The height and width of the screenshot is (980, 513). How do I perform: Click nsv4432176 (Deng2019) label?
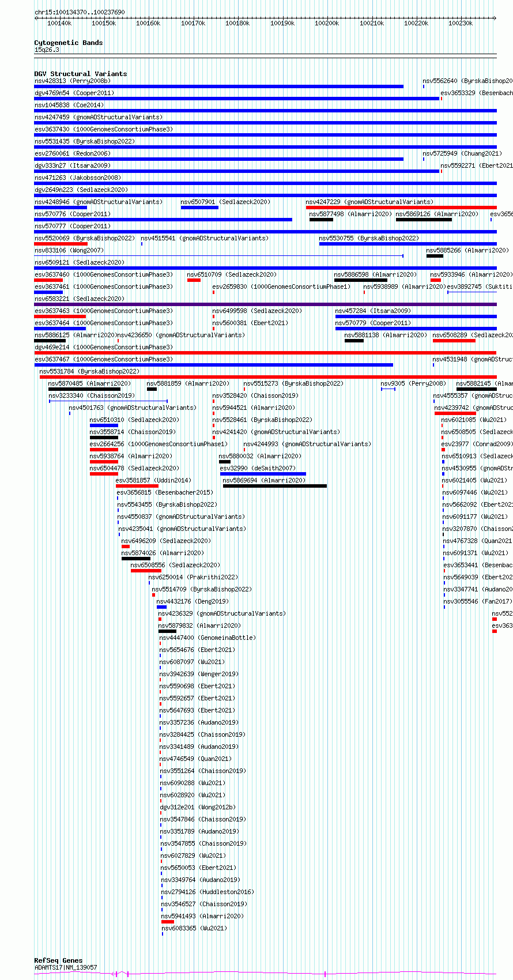pos(193,602)
